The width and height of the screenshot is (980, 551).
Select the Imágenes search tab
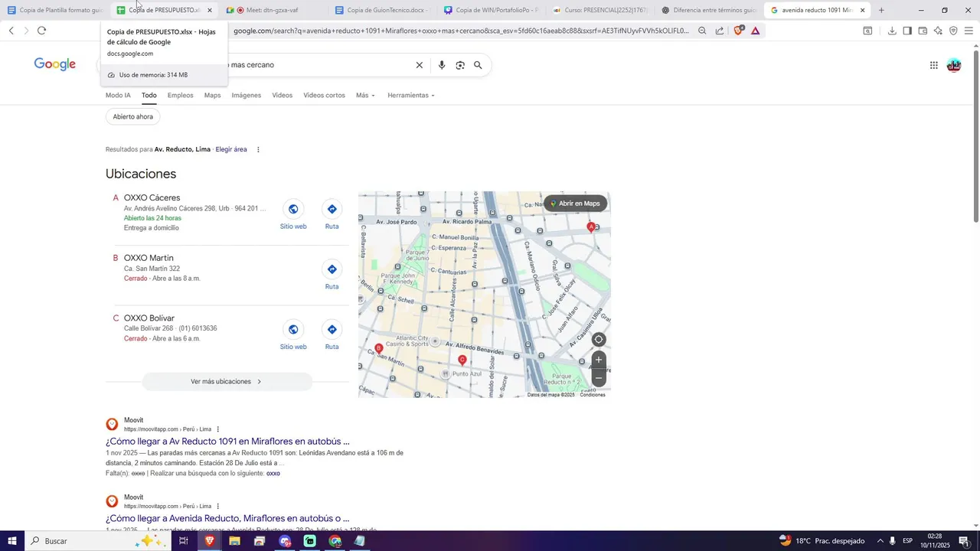coord(247,95)
